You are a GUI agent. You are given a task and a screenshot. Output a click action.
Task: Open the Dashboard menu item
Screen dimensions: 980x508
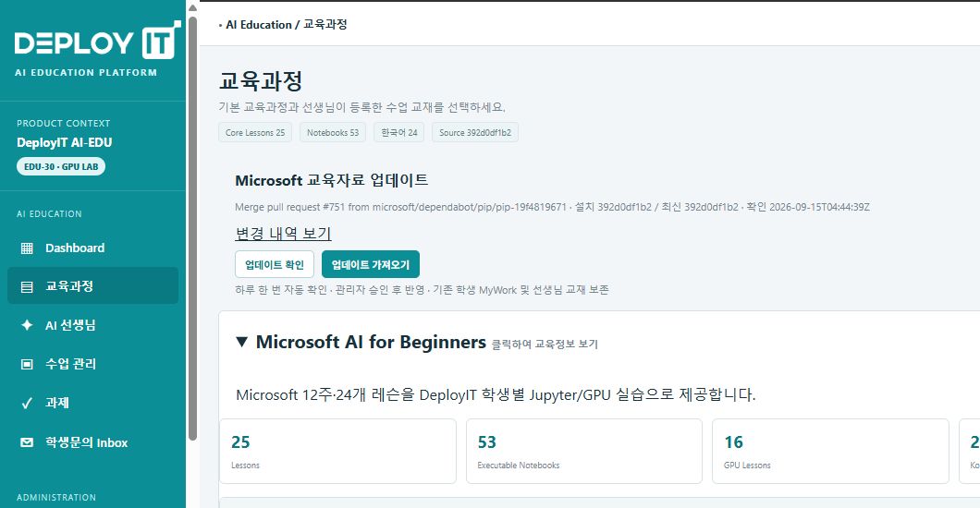coord(93,248)
